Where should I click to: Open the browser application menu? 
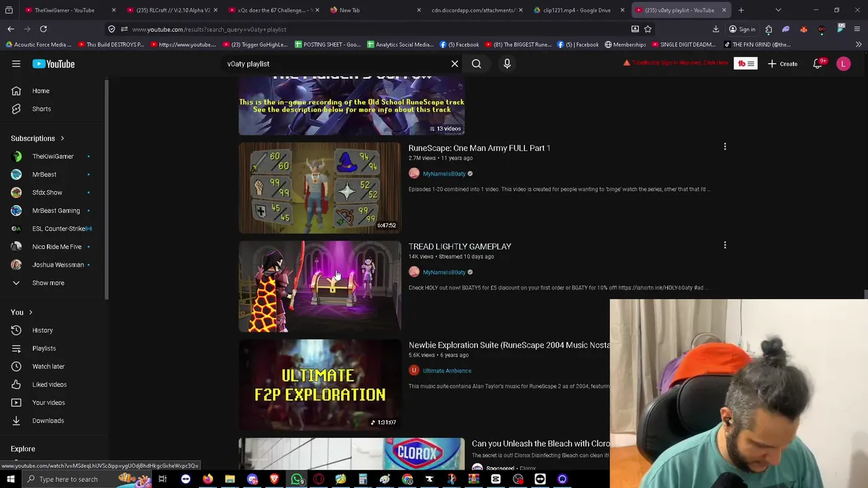858,29
